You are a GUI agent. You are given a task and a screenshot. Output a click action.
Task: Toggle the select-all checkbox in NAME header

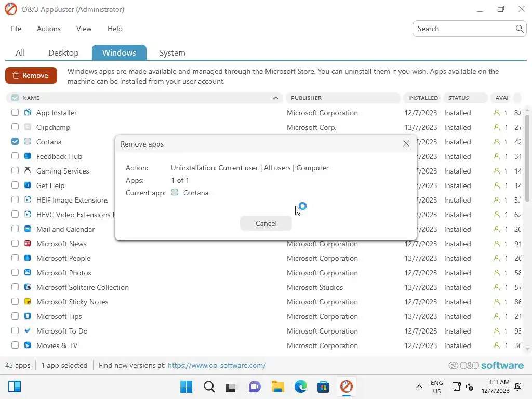coord(15,98)
